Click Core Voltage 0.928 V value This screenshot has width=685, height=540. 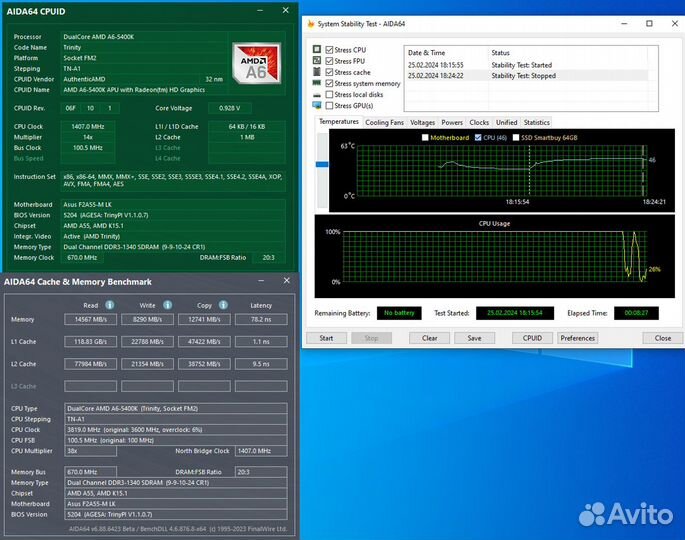click(229, 108)
